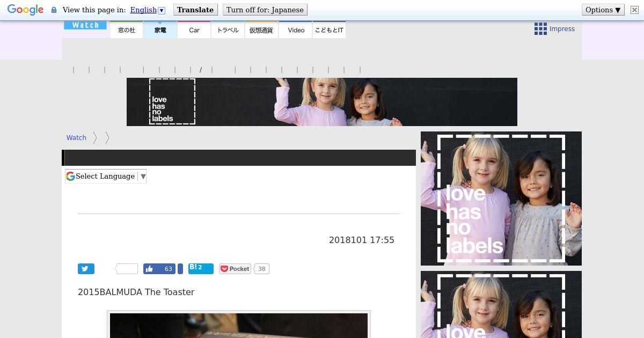Click the Watch logo tab
This screenshot has width=644, height=338.
point(85,25)
